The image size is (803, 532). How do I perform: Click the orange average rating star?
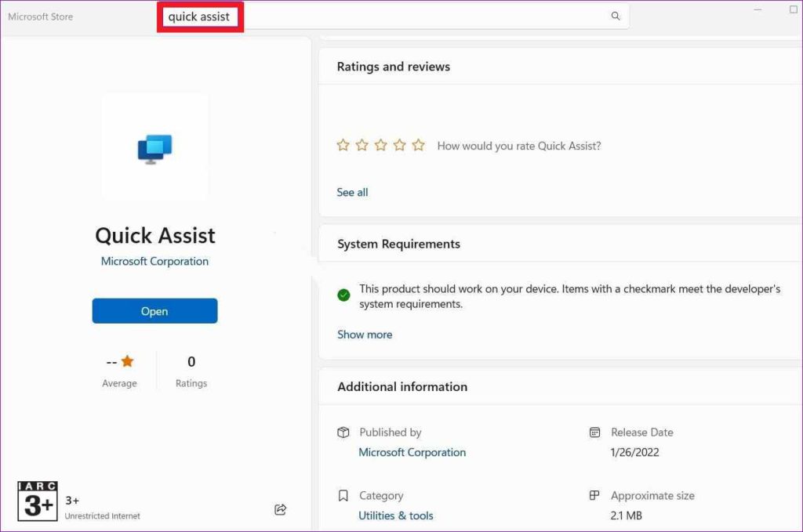pos(128,362)
